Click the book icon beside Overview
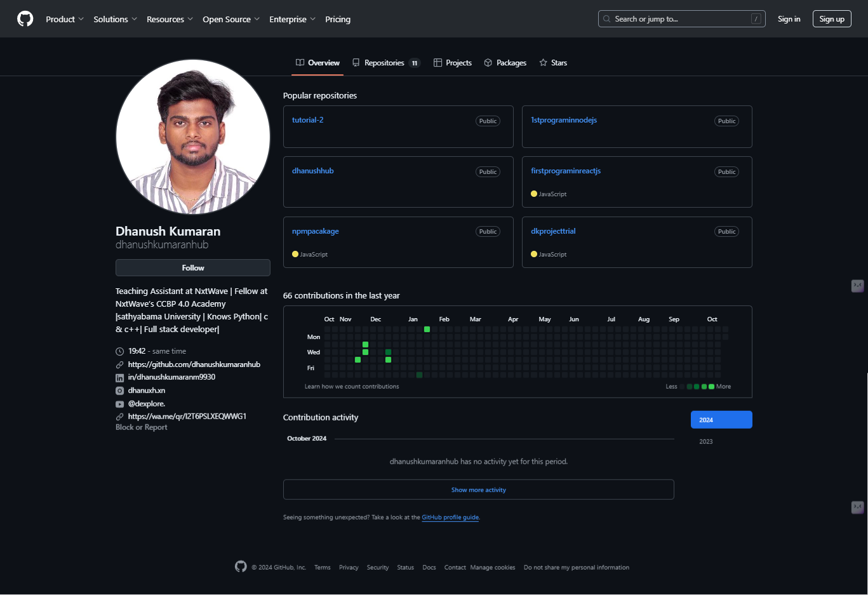868x595 pixels. click(300, 62)
